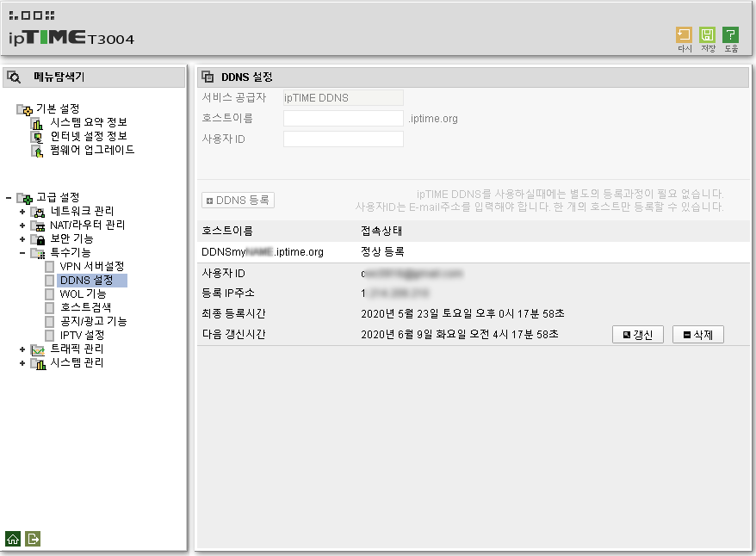
Task: Open 펌웨어 업그레이드 page
Action: tap(92, 151)
